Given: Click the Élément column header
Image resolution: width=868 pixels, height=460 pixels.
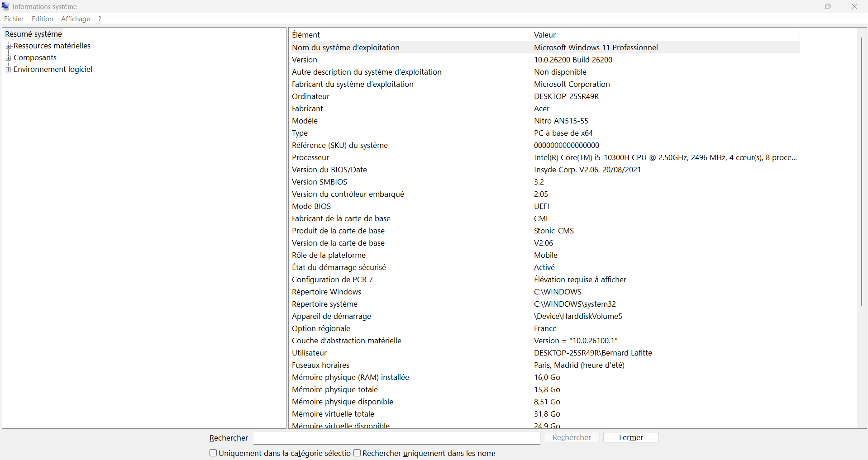Looking at the screenshot, I should [410, 35].
